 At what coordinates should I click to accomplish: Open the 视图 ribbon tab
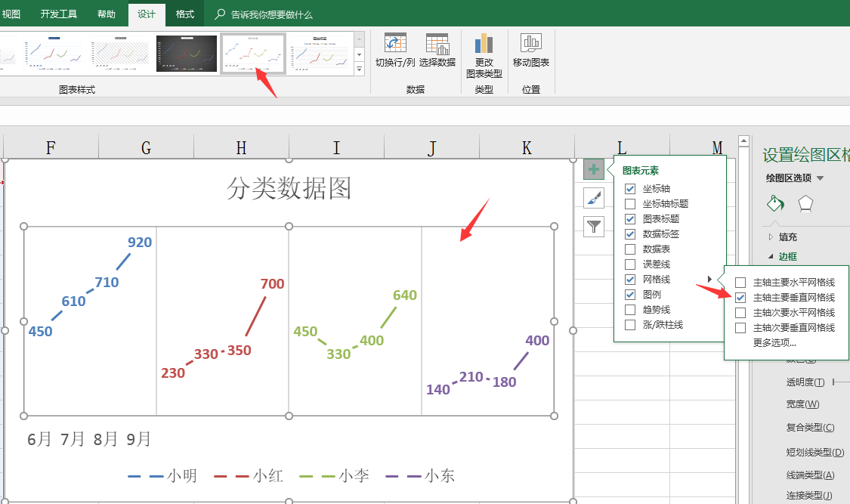11,14
